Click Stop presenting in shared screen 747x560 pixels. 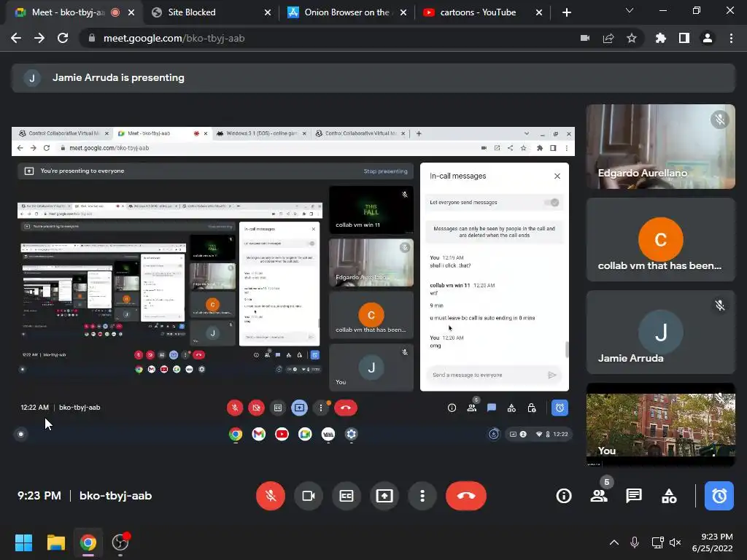pyautogui.click(x=385, y=171)
